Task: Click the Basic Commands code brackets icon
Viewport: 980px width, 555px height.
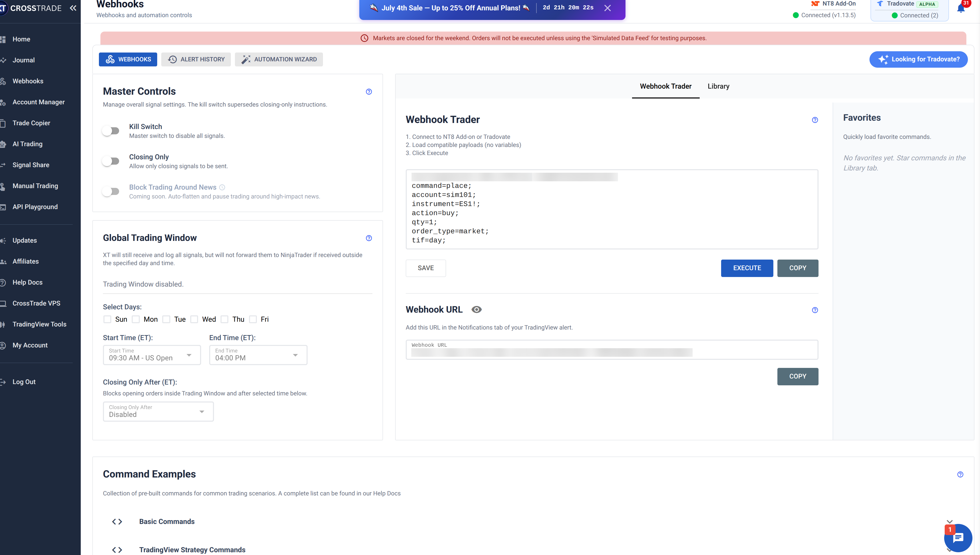Action: (117, 521)
